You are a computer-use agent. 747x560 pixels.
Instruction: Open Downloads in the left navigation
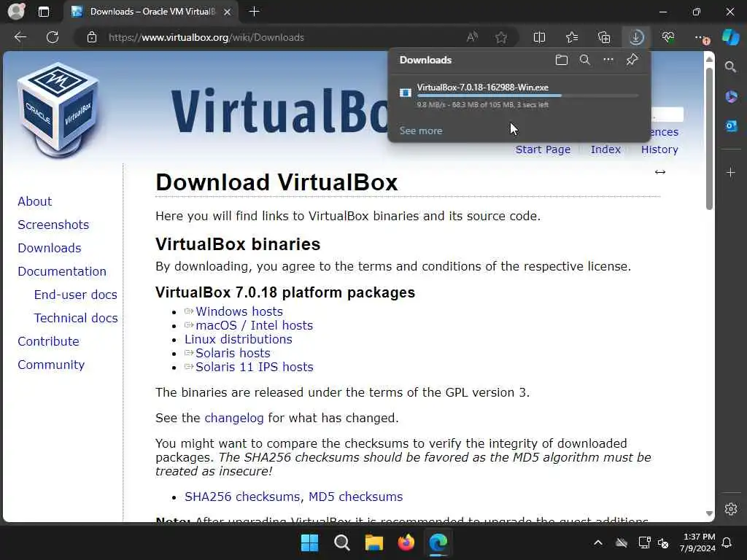pos(50,248)
